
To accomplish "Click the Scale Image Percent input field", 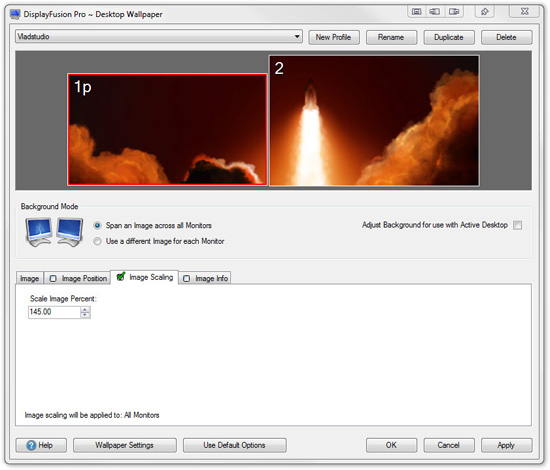I will pos(54,312).
